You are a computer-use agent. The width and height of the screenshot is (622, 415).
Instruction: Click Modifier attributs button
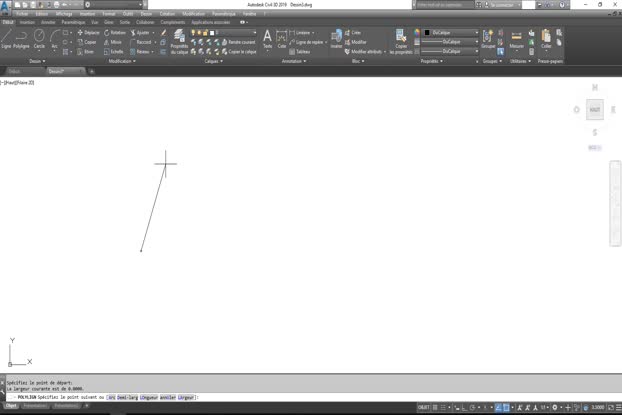click(x=363, y=52)
